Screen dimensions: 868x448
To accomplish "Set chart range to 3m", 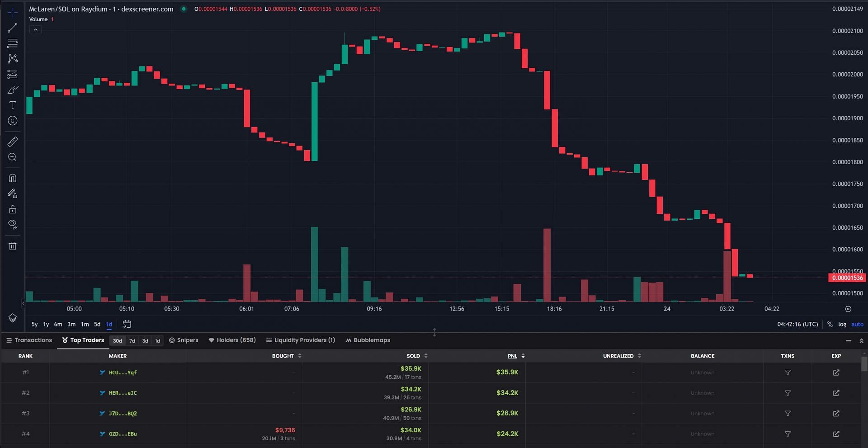I will tap(71, 324).
